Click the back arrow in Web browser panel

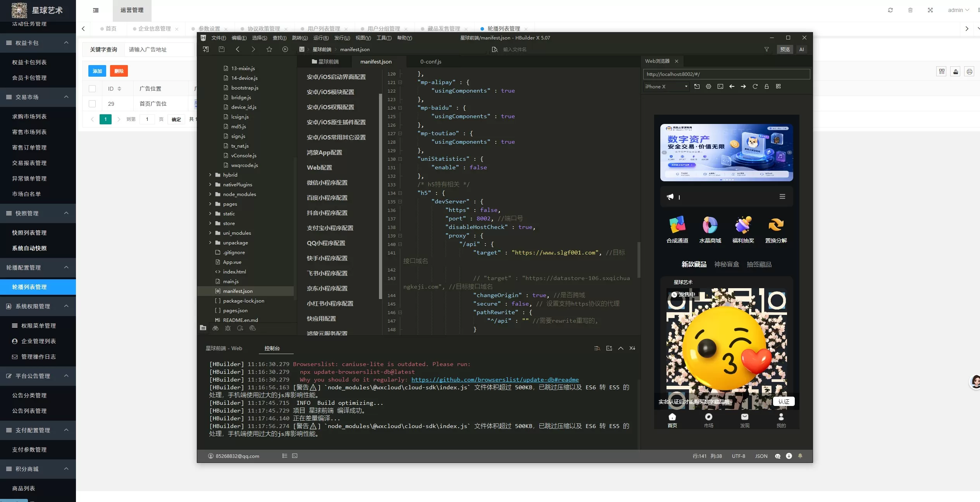coord(732,86)
